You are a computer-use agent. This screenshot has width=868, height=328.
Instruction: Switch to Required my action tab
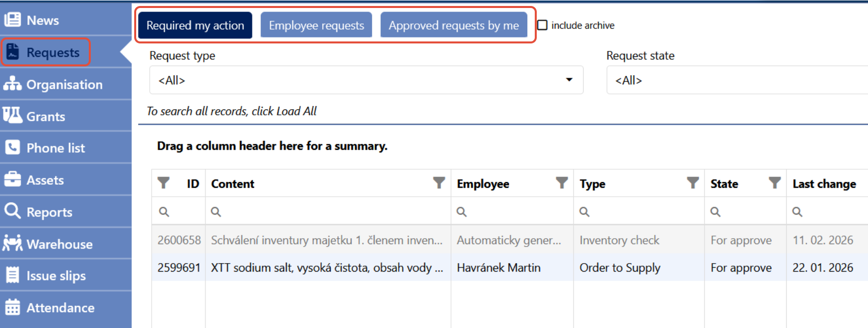coord(196,25)
